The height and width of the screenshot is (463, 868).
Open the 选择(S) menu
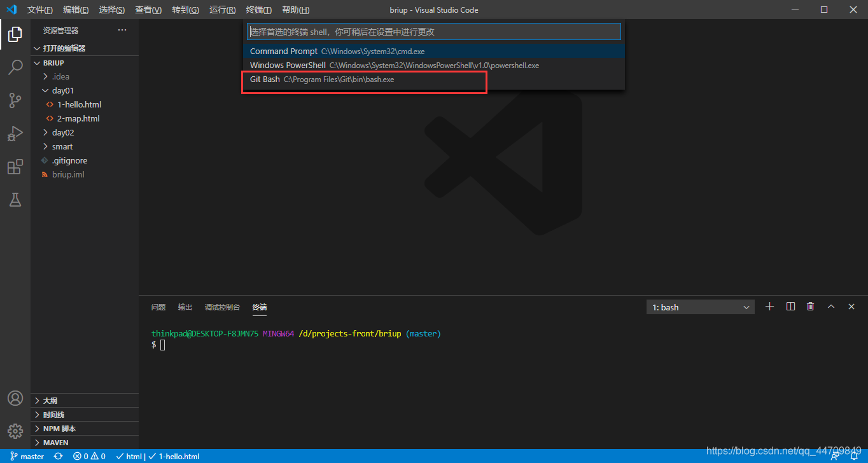point(112,10)
